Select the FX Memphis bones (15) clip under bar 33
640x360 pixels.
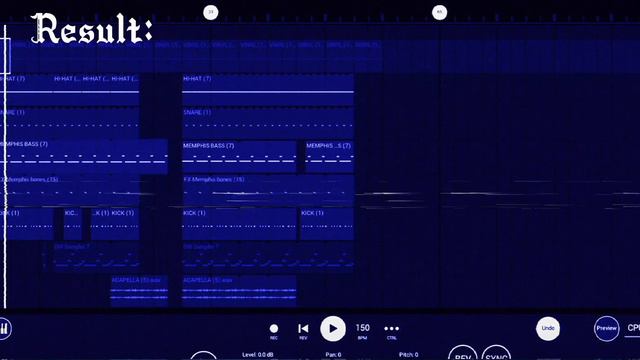pyautogui.click(x=268, y=190)
